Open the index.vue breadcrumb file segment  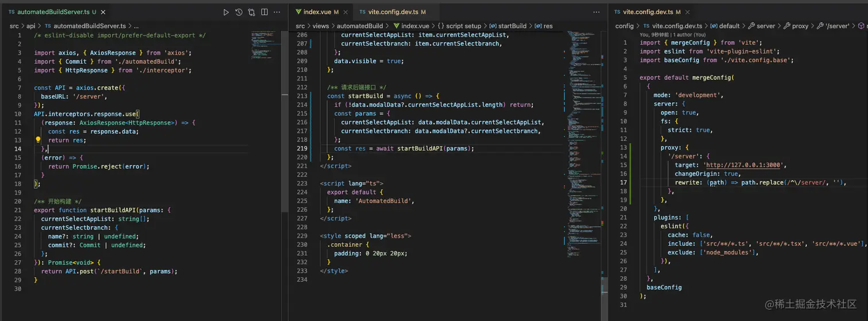pyautogui.click(x=410, y=26)
